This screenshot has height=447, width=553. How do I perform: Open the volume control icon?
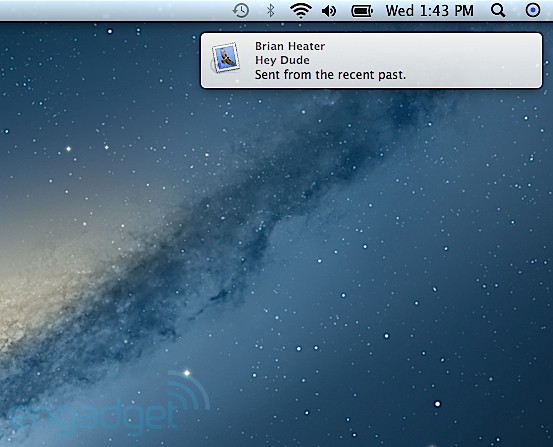click(329, 11)
